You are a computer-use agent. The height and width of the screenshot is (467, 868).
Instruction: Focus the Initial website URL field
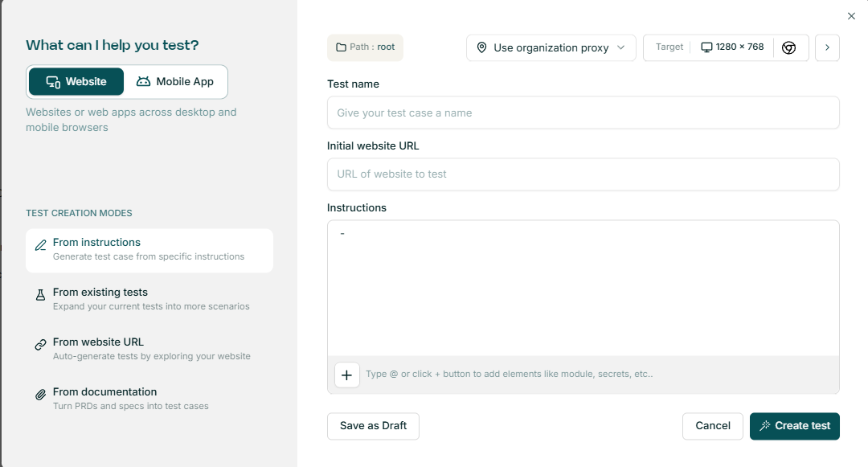pos(583,174)
